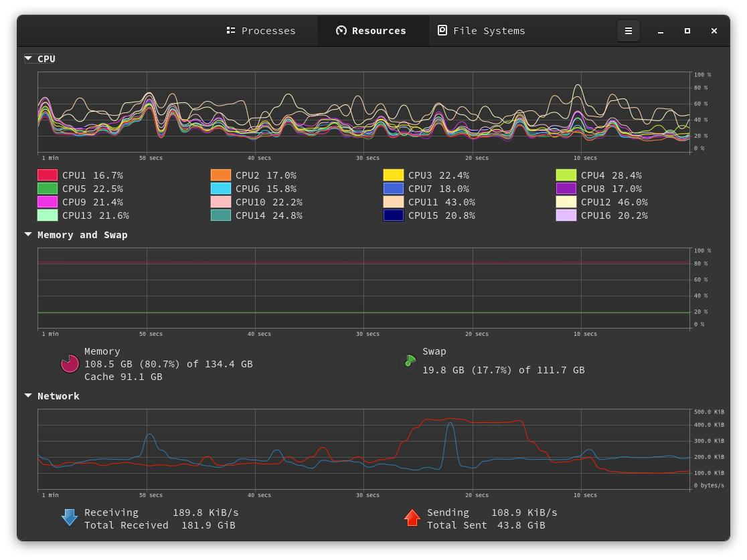Image resolution: width=747 pixels, height=560 pixels.
Task: Maximize the System Monitor window
Action: coord(687,31)
